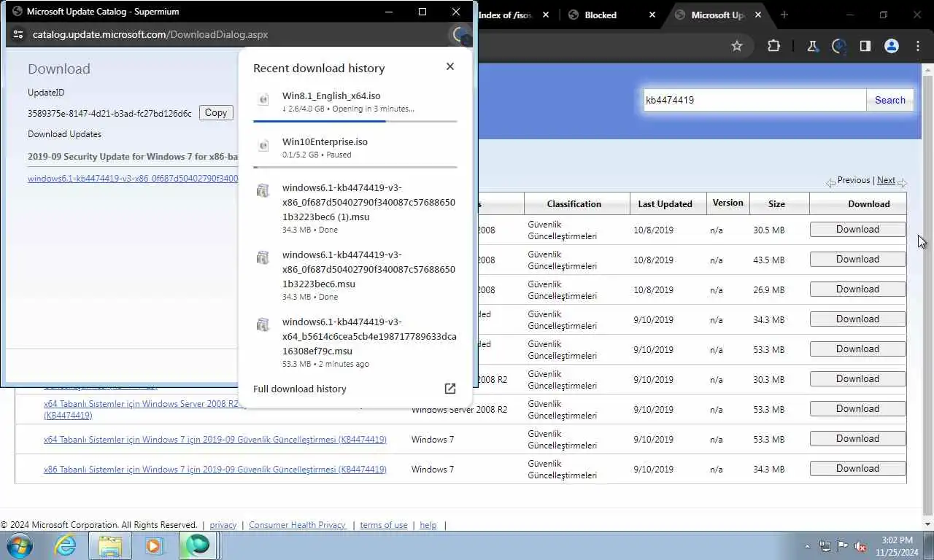Open the privacy footer link
The width and height of the screenshot is (934, 560).
click(223, 525)
